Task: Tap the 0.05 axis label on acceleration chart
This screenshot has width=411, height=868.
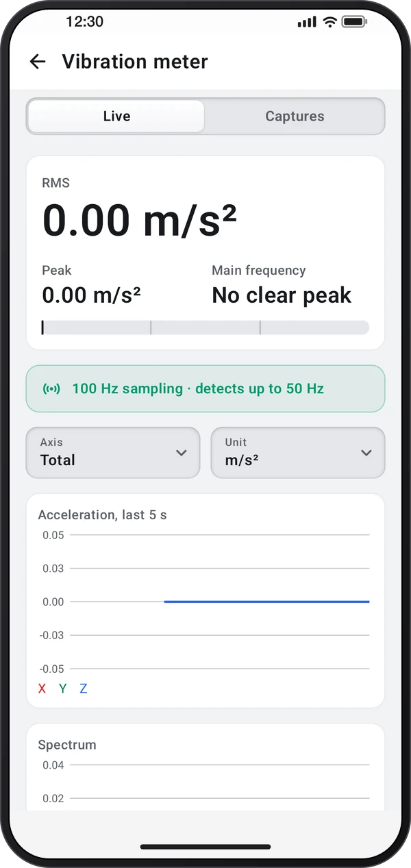Action: click(53, 535)
